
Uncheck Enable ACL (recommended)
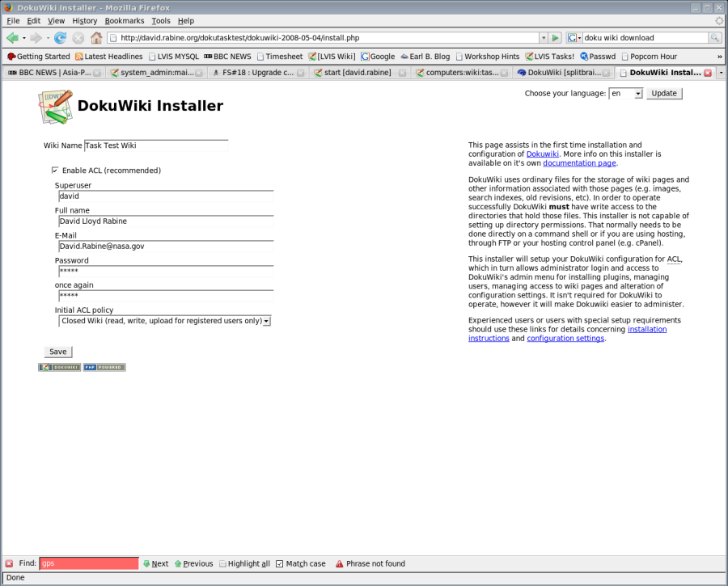pos(54,170)
